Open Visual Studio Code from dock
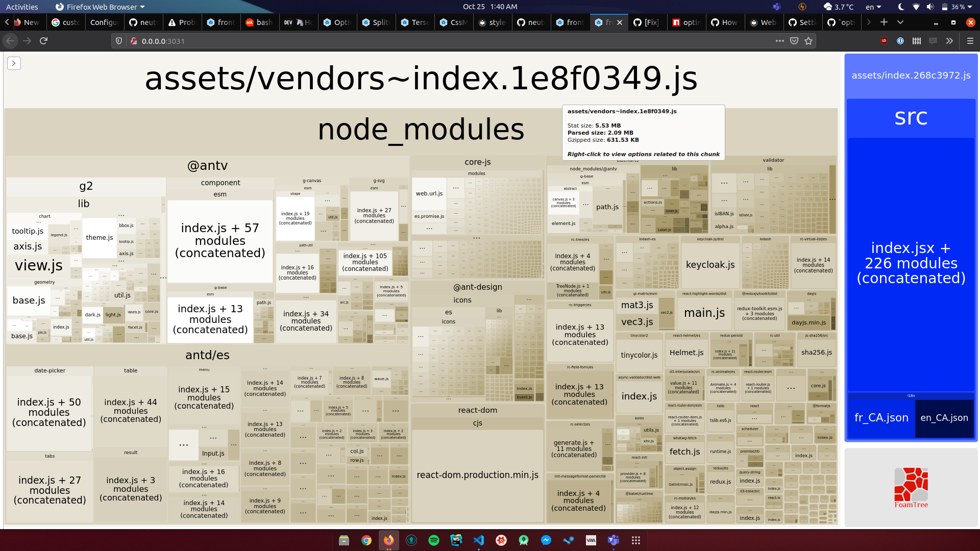980x551 pixels. [x=479, y=540]
